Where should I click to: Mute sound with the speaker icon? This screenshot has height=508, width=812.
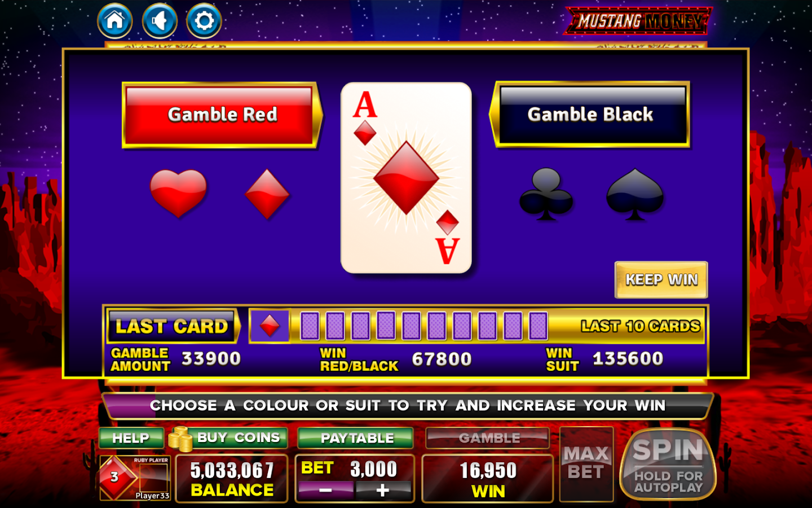[x=160, y=21]
